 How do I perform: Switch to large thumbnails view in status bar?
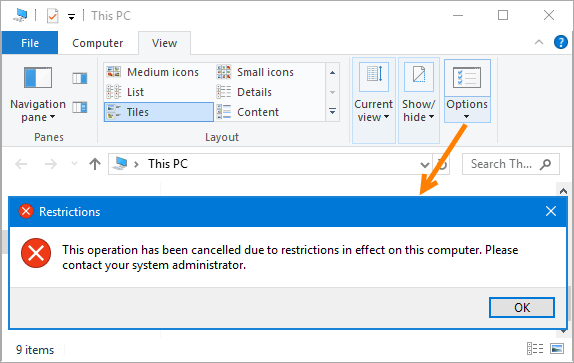click(557, 349)
